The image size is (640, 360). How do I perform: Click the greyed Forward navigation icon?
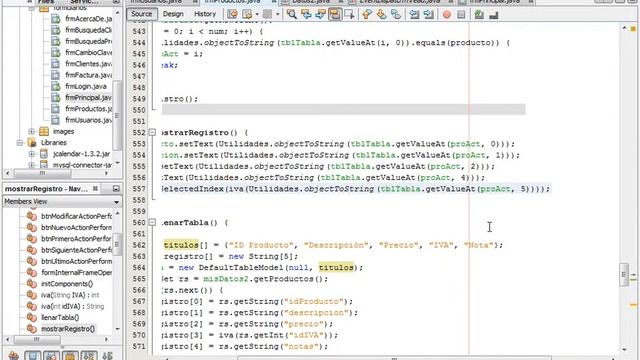coord(267,14)
